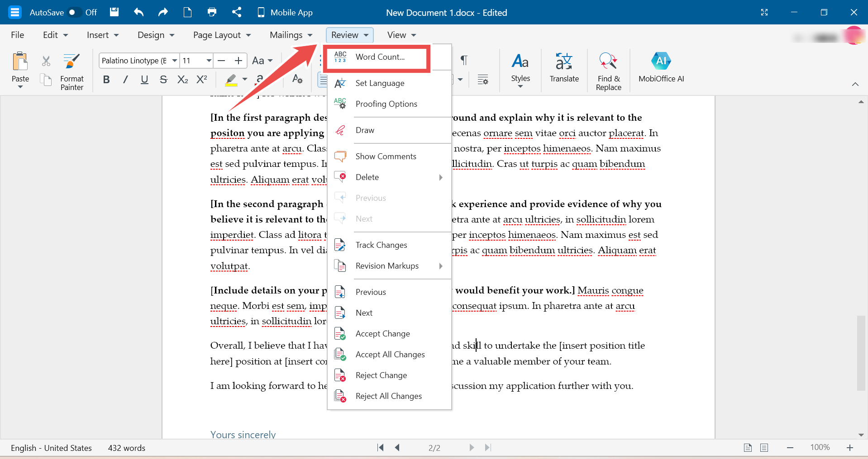Click Reject All Changes
The height and width of the screenshot is (459, 868).
coord(389,396)
